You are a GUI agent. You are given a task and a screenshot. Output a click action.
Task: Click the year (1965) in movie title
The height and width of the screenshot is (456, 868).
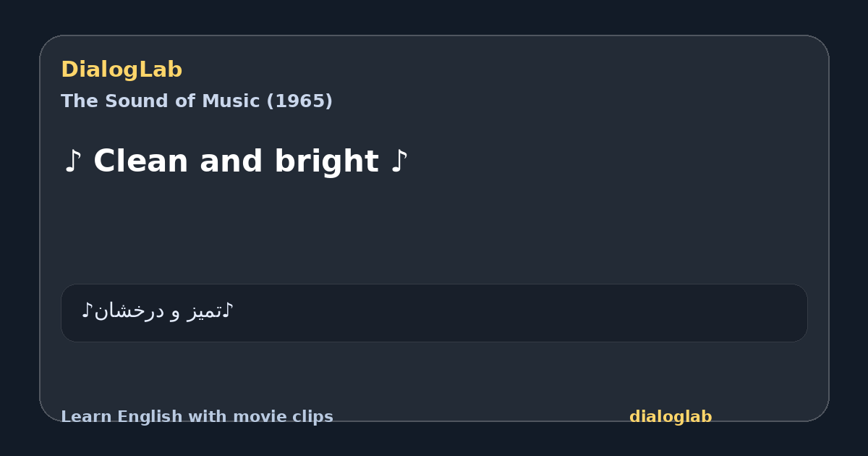pyautogui.click(x=299, y=101)
